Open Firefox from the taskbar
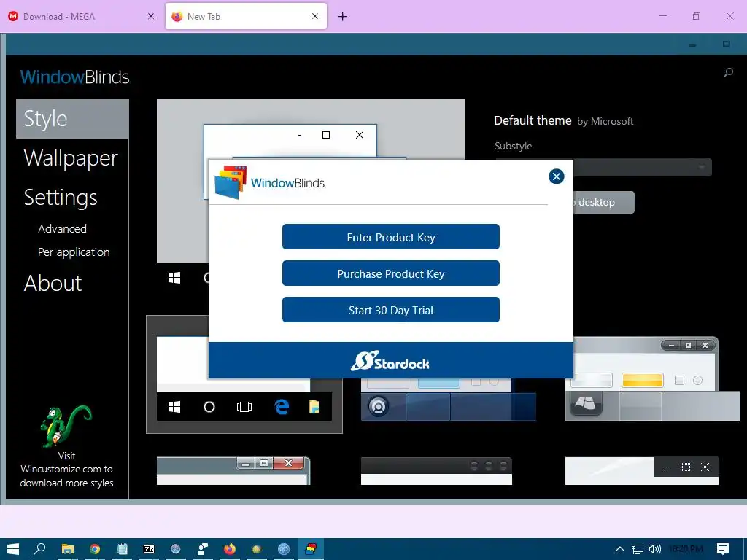The height and width of the screenshot is (560, 747). click(230, 549)
